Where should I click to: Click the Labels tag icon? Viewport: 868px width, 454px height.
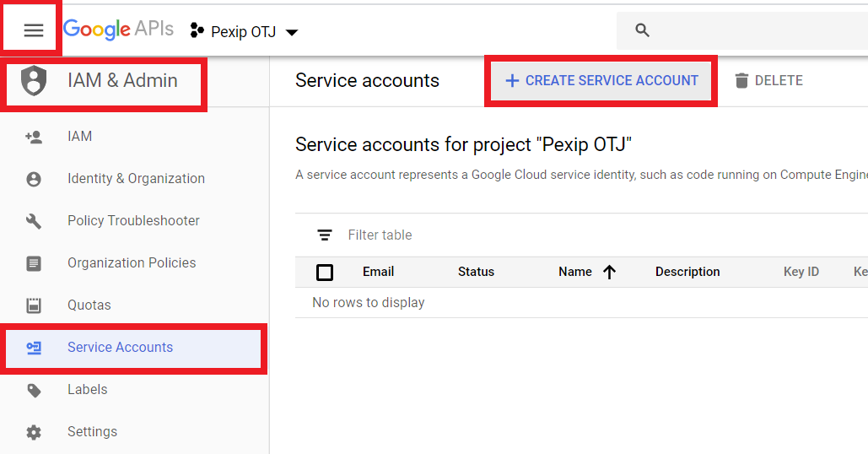coord(34,390)
